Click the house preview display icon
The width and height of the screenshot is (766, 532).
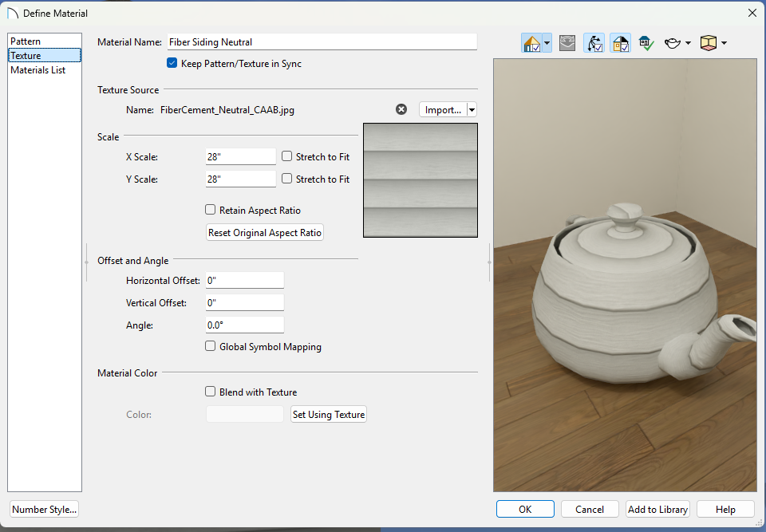(532, 43)
